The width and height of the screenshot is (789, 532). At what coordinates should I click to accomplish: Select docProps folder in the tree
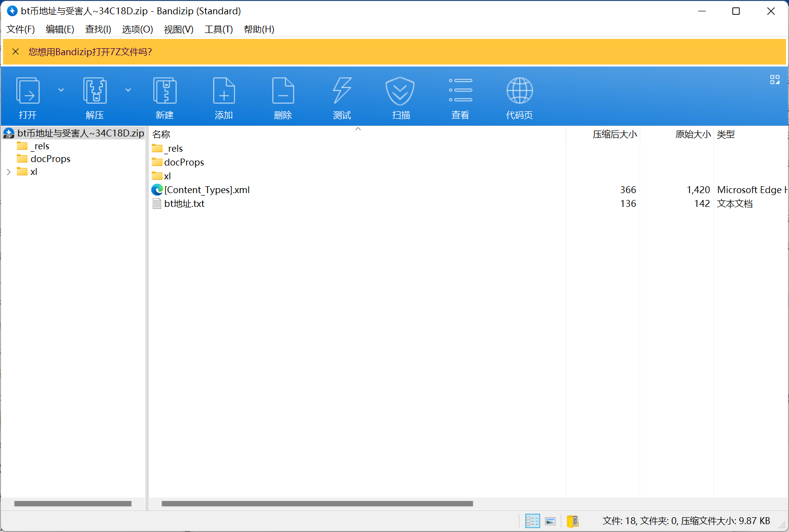(50, 159)
